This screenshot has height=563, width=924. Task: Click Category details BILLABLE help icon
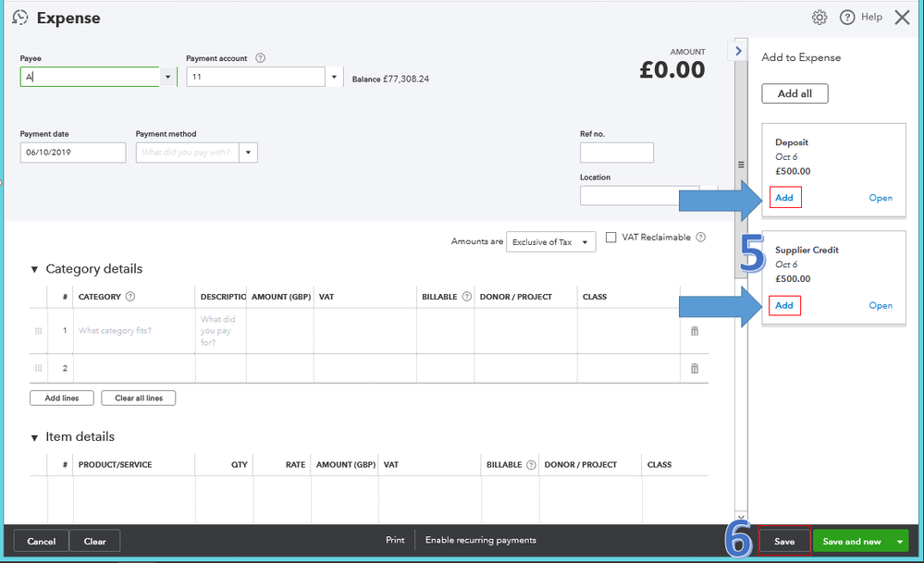467,296
